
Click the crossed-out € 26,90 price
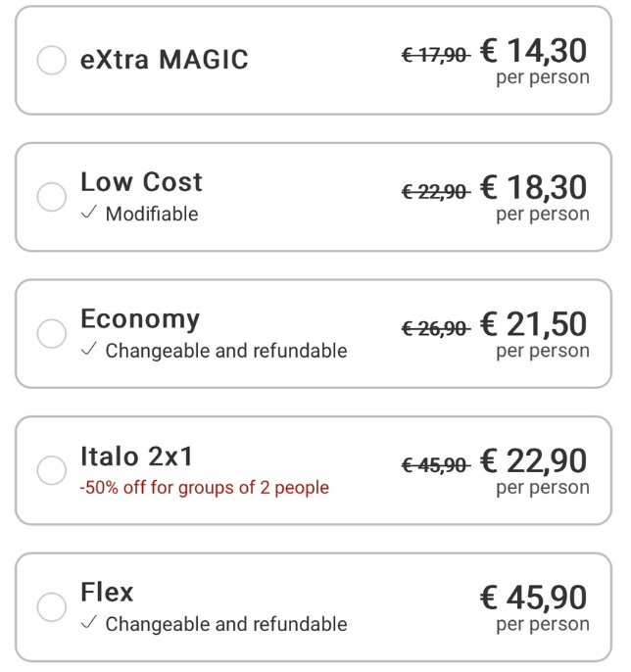(435, 329)
